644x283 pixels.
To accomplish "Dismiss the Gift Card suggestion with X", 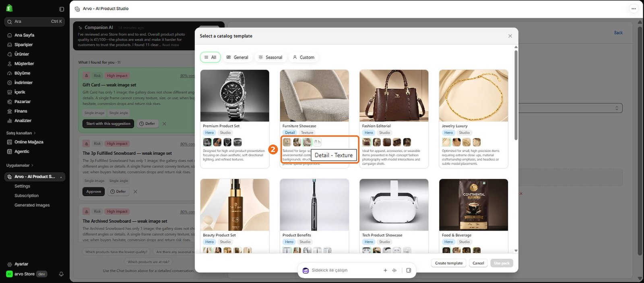I will pyautogui.click(x=164, y=124).
